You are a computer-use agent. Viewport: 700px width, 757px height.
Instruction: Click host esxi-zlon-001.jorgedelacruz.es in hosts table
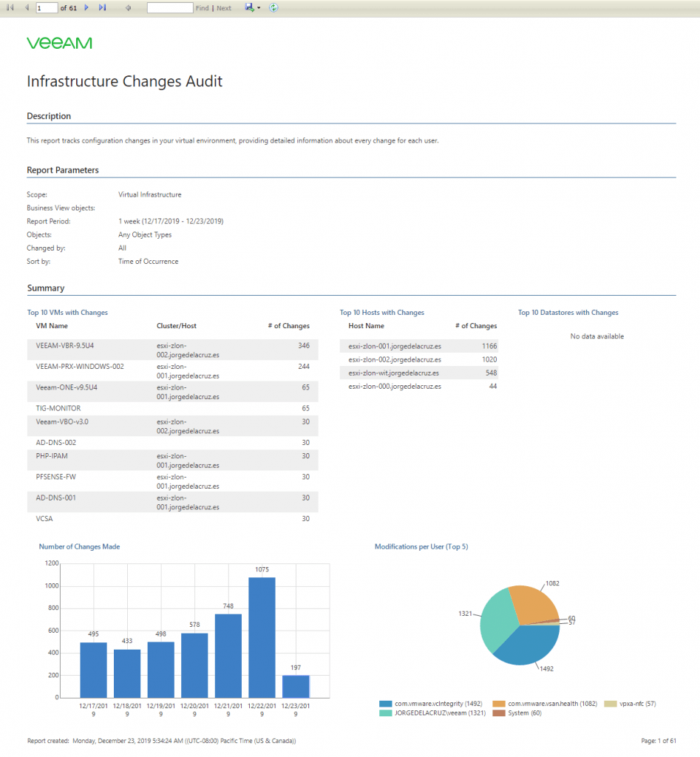pyautogui.click(x=395, y=346)
